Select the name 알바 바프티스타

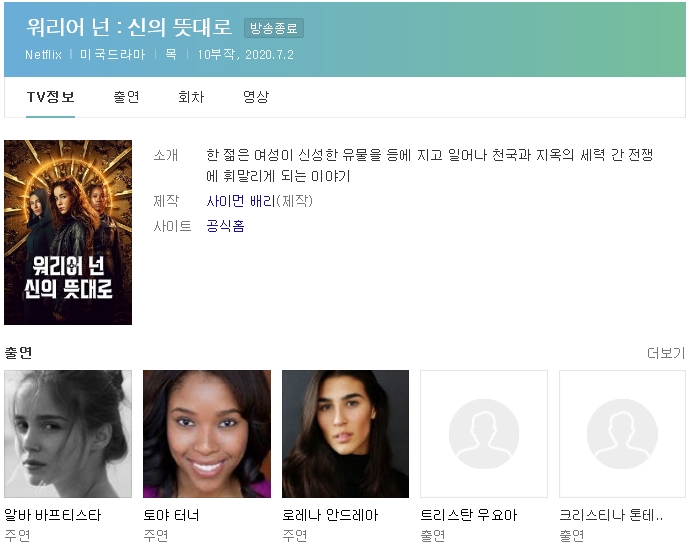point(53,515)
